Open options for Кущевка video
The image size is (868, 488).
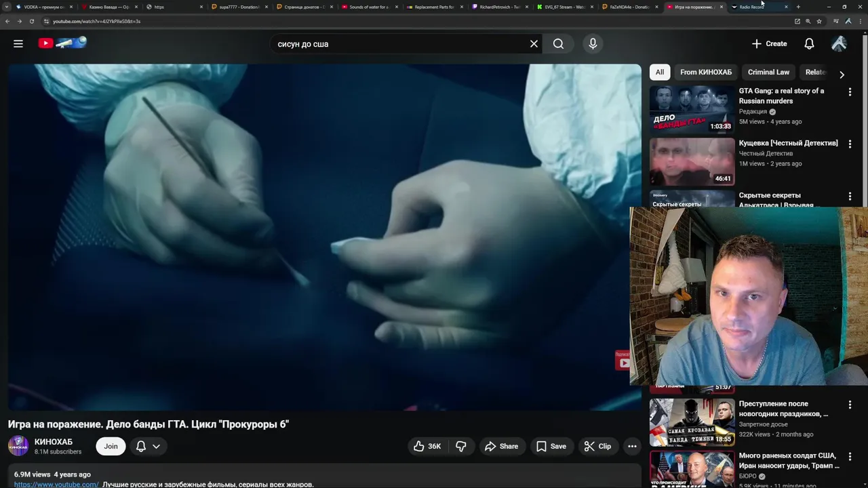pos(850,144)
